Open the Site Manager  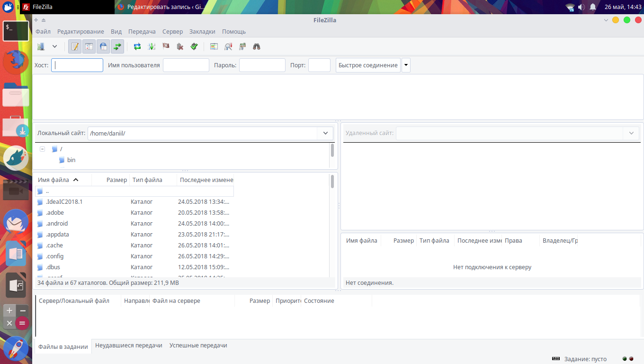pyautogui.click(x=41, y=46)
